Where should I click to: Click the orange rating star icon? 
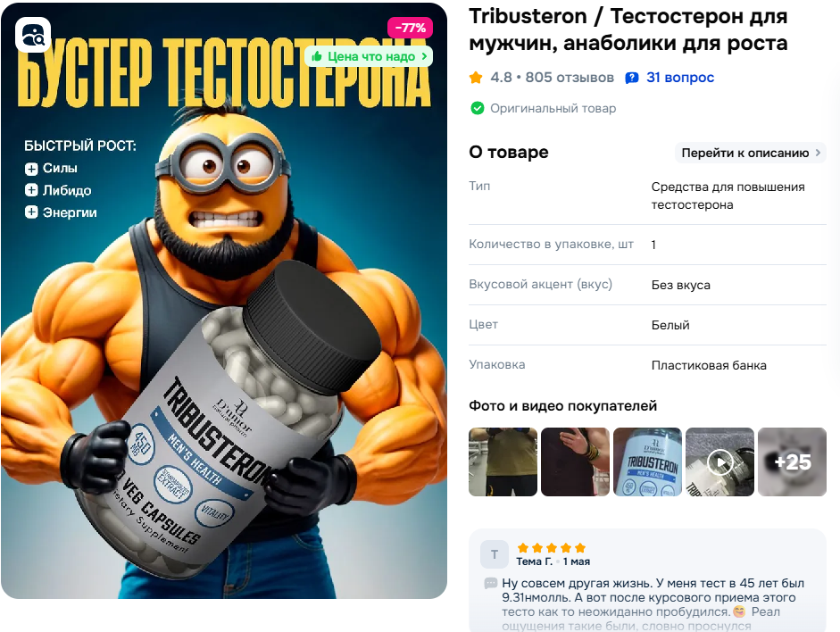(476, 78)
